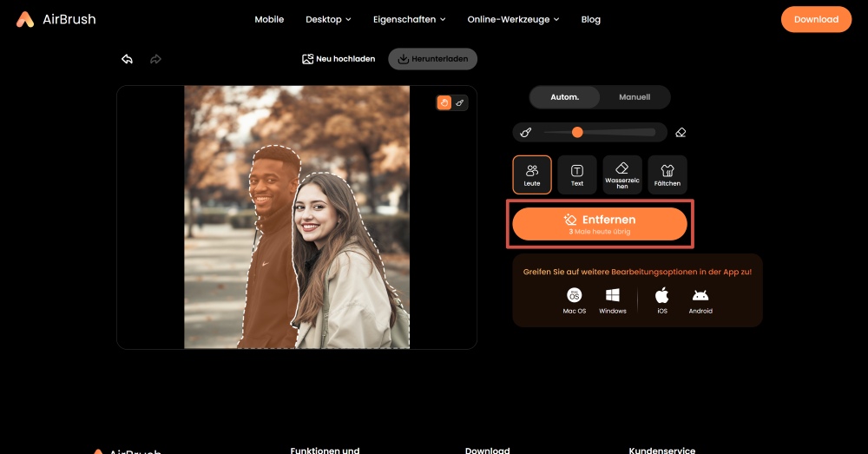Switch to Autom. mode
This screenshot has height=454, width=868.
pyautogui.click(x=565, y=97)
